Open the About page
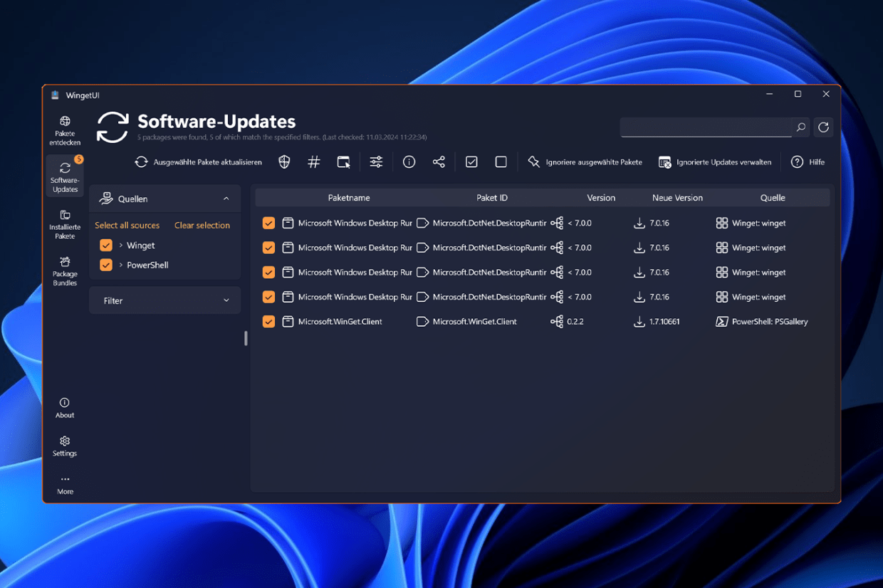This screenshot has width=883, height=588. (x=65, y=408)
